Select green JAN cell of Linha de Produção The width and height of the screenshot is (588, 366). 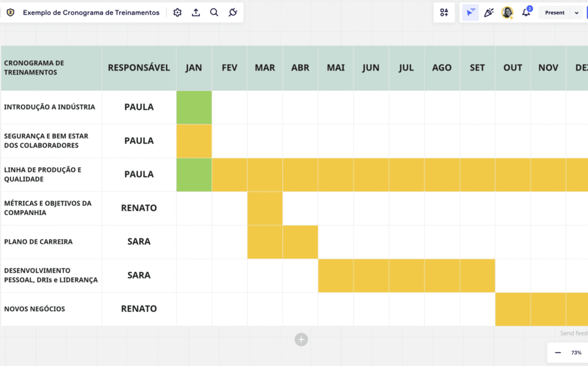tap(194, 175)
